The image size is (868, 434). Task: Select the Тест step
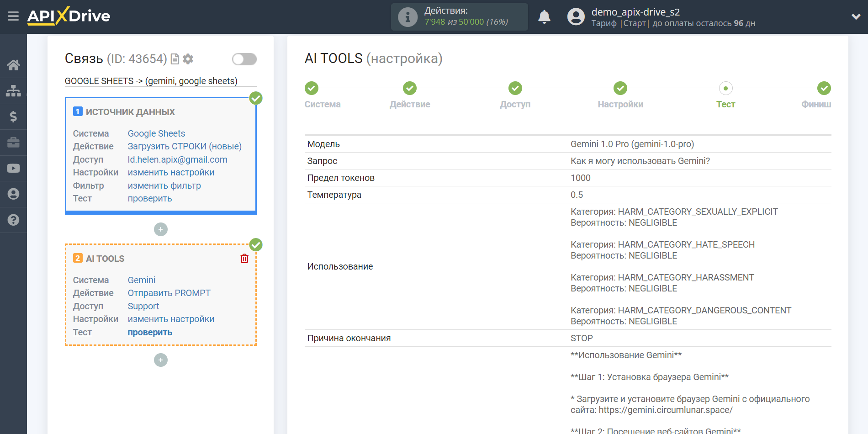(725, 104)
